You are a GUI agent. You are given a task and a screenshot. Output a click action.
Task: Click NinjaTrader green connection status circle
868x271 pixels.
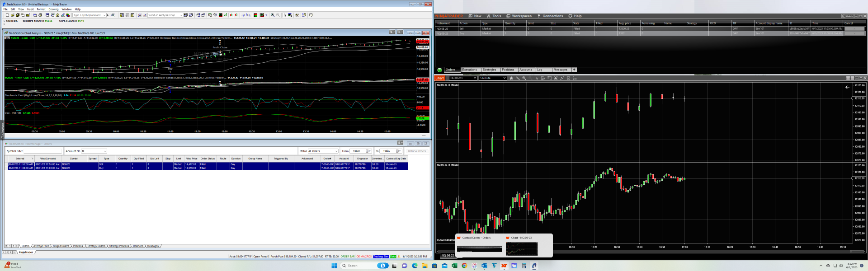pos(439,70)
